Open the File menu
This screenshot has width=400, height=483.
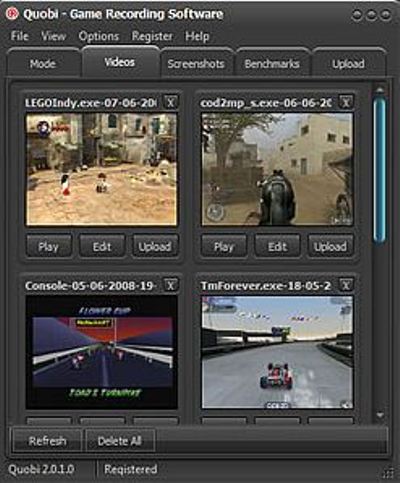19,36
